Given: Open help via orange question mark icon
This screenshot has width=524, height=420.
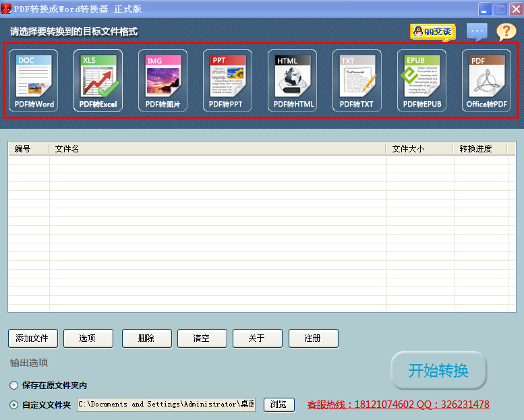Looking at the screenshot, I should [x=506, y=32].
